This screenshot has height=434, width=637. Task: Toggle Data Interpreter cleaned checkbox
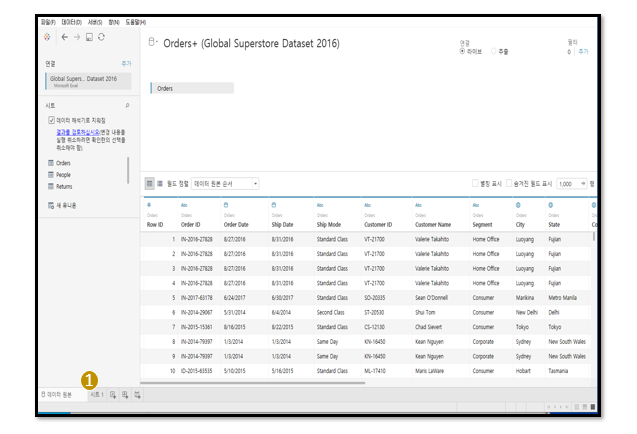(x=52, y=120)
